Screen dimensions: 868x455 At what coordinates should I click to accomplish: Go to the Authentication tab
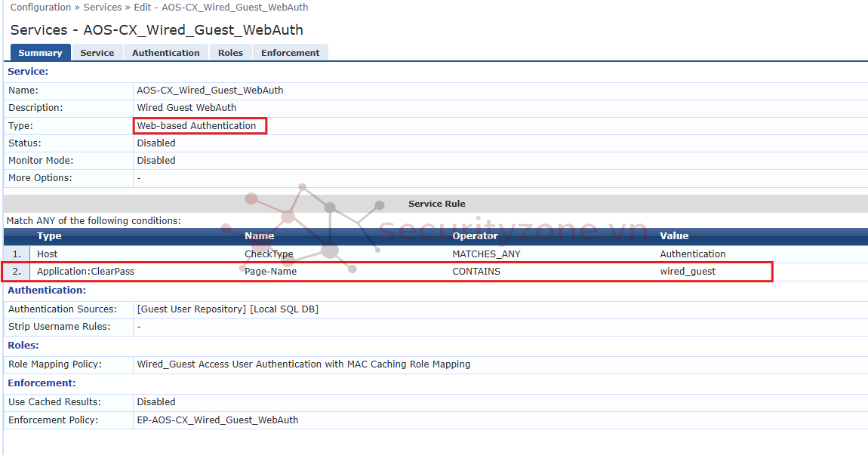(x=165, y=53)
